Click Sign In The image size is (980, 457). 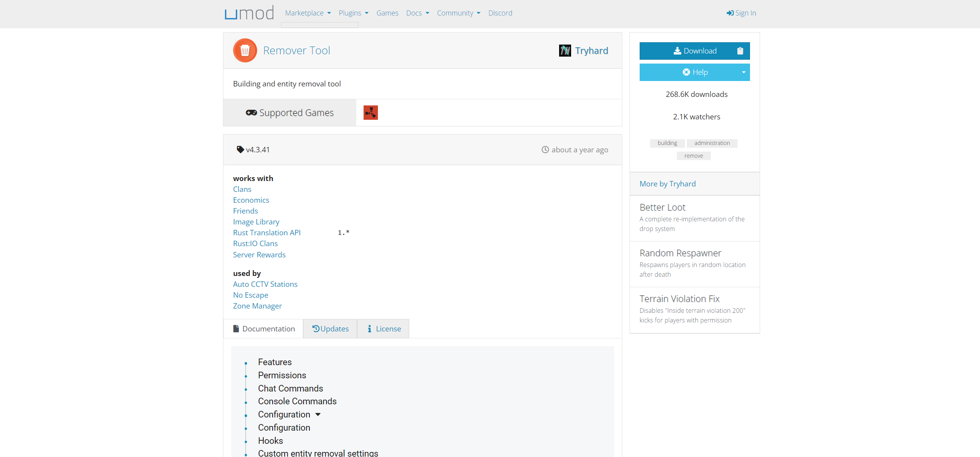tap(741, 13)
